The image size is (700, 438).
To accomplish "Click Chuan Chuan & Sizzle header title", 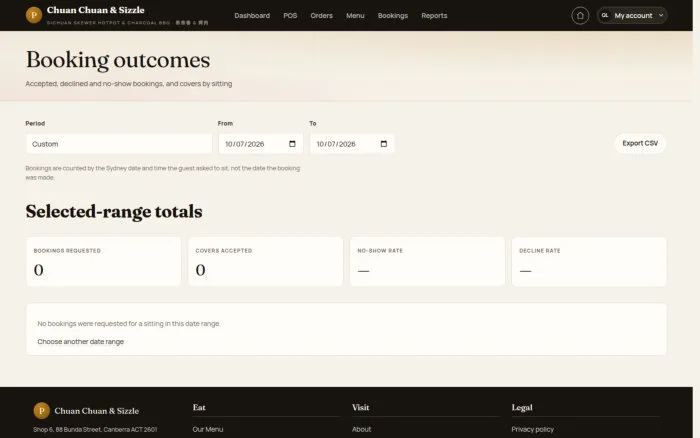I will (x=96, y=10).
